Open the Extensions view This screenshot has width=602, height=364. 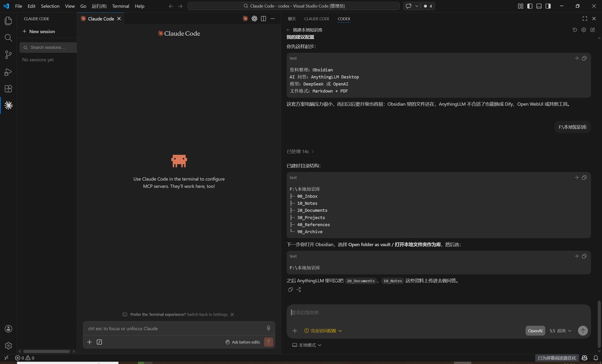pos(8,89)
